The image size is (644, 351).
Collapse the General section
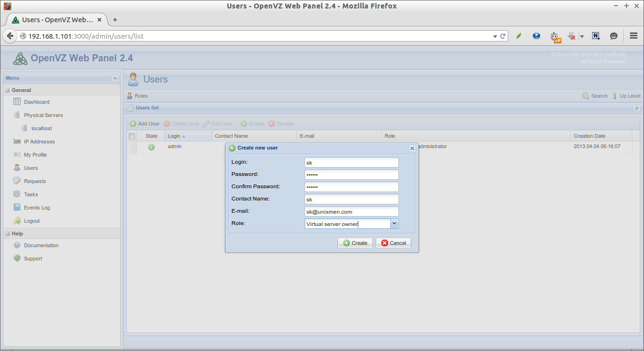click(8, 90)
